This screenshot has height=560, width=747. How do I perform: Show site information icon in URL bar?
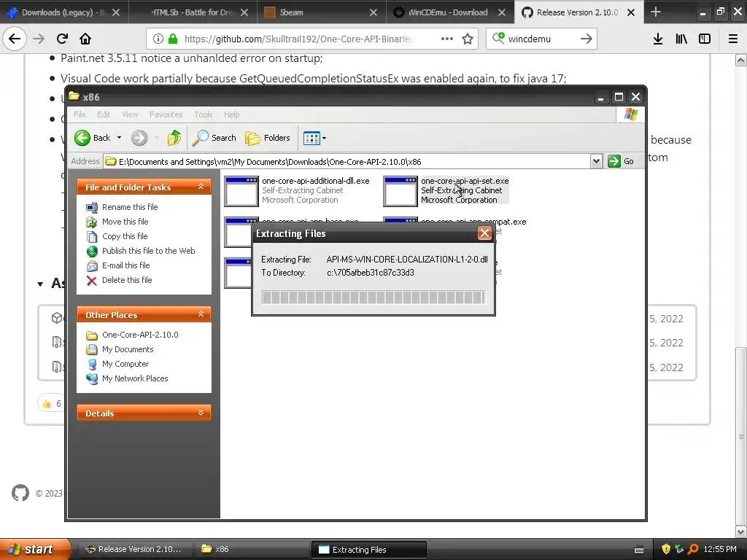tap(158, 39)
